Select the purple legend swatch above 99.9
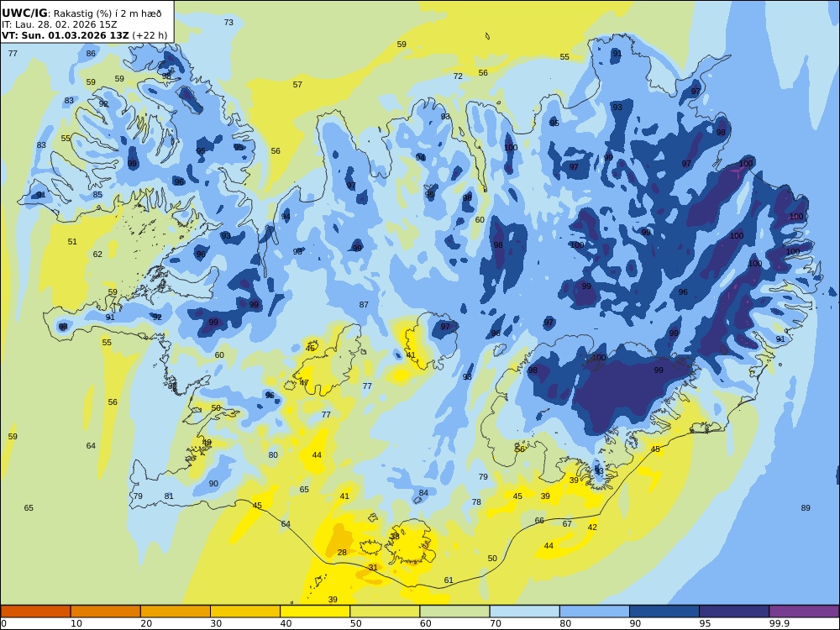840x630 pixels. point(804,612)
